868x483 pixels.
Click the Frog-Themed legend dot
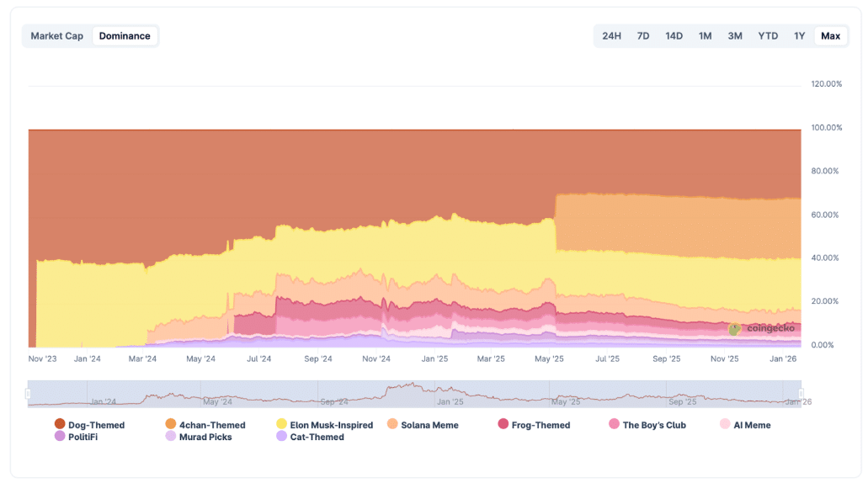pyautogui.click(x=503, y=425)
